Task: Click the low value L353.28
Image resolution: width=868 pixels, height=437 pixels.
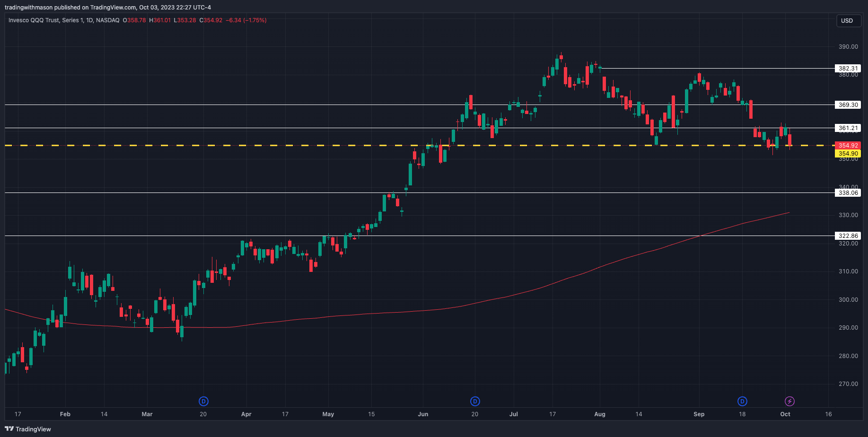Action: point(185,20)
